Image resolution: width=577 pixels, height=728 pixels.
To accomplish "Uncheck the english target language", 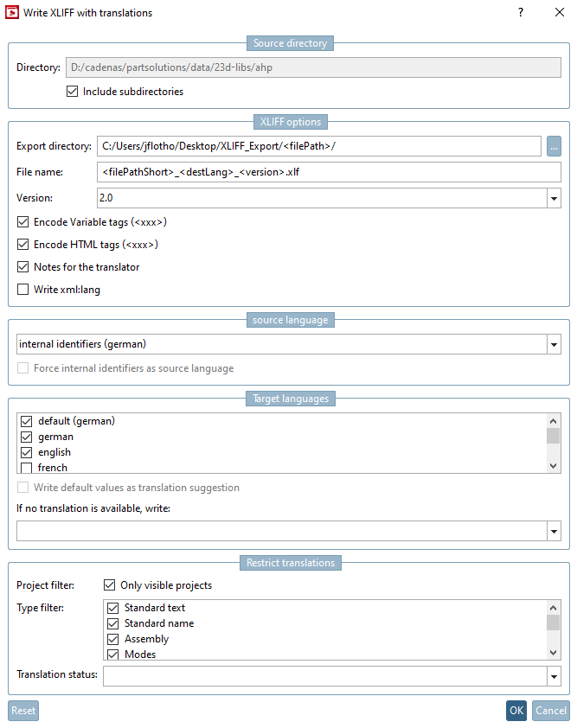I will (x=25, y=451).
